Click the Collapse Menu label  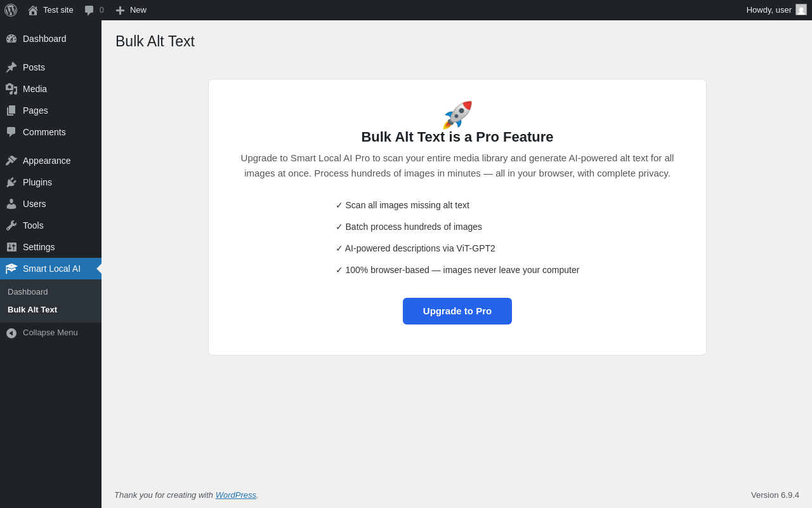click(x=50, y=333)
